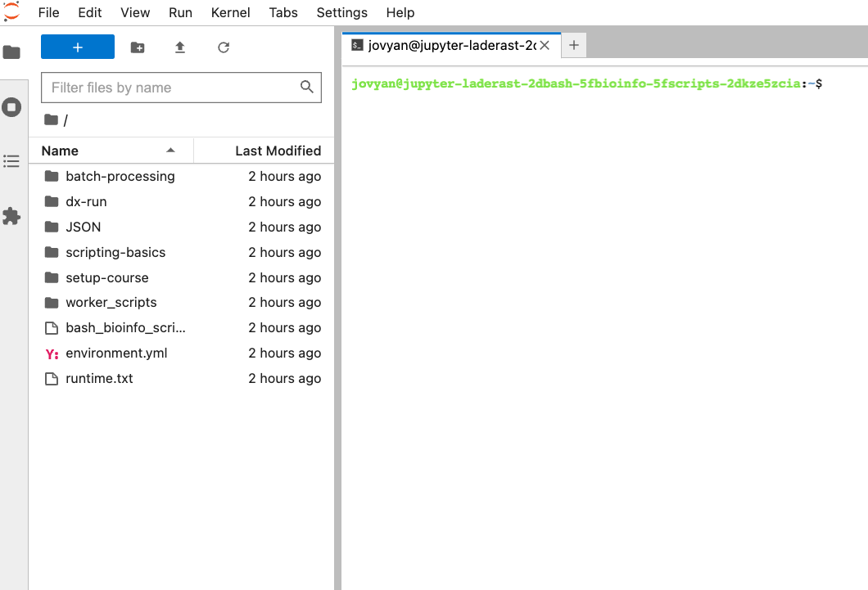Click the file icon beside bash_bioinfo_scri...
Screen dimensions: 868x590
click(x=52, y=328)
